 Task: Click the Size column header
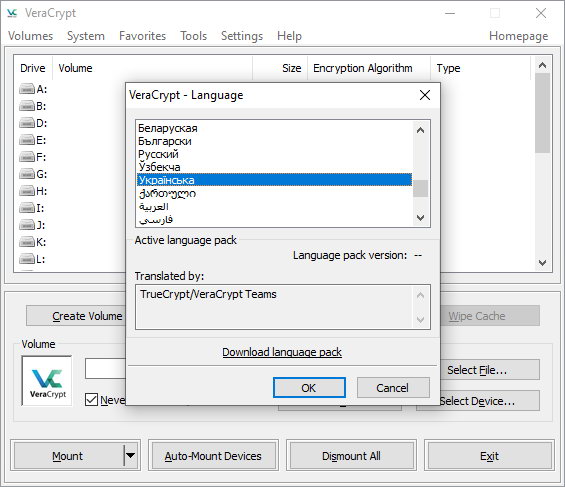[x=280, y=68]
